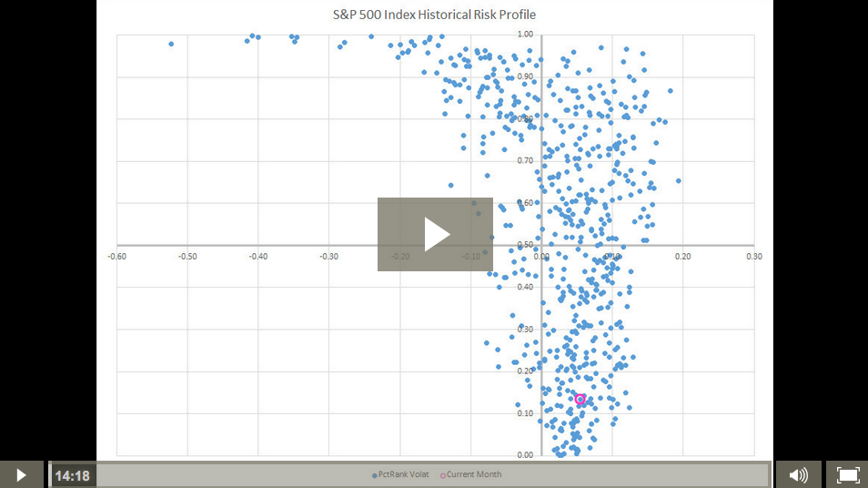
Task: Click the large center play button overlay
Action: click(x=435, y=234)
